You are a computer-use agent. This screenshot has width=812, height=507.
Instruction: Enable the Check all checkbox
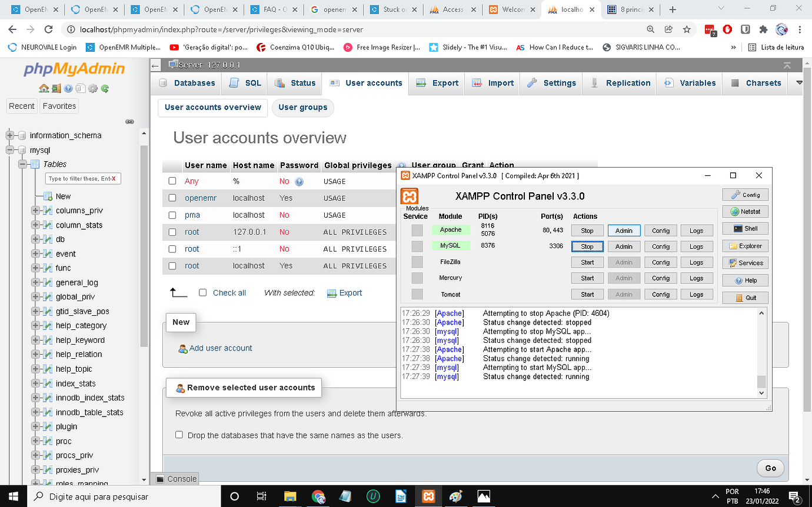tap(202, 292)
